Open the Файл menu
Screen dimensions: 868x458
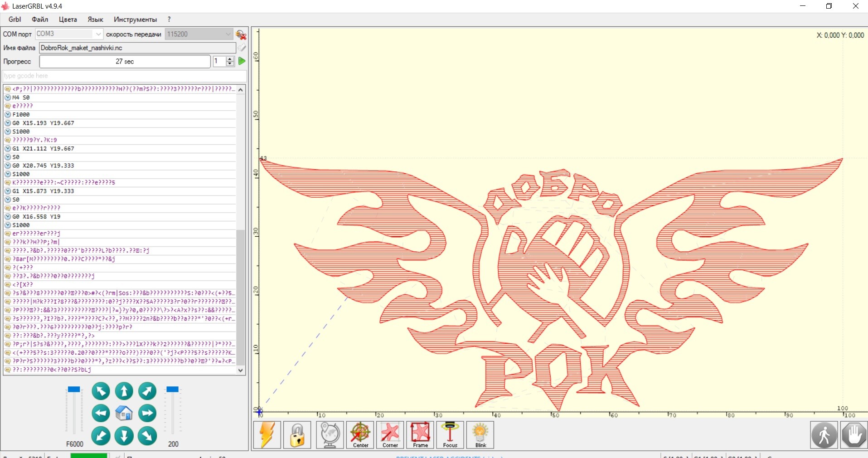(40, 19)
